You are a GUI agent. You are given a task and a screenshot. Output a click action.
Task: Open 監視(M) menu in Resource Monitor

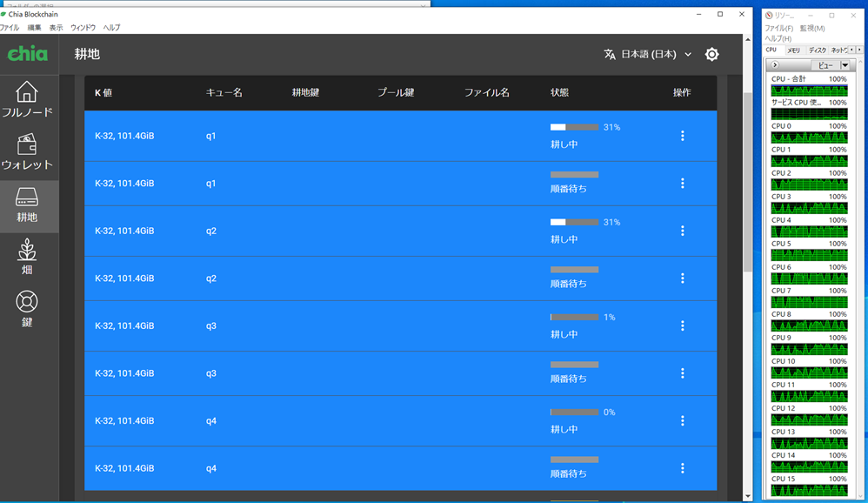coord(812,28)
